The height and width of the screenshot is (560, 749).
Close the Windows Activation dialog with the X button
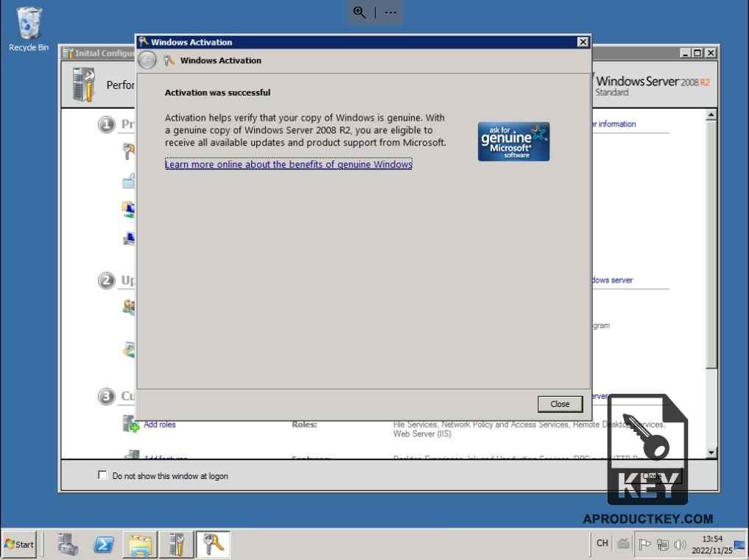click(x=583, y=42)
